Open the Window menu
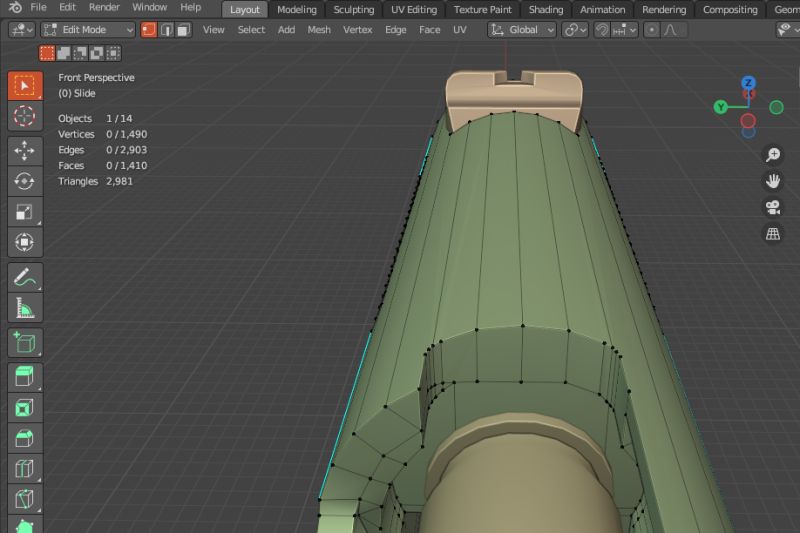 point(149,7)
